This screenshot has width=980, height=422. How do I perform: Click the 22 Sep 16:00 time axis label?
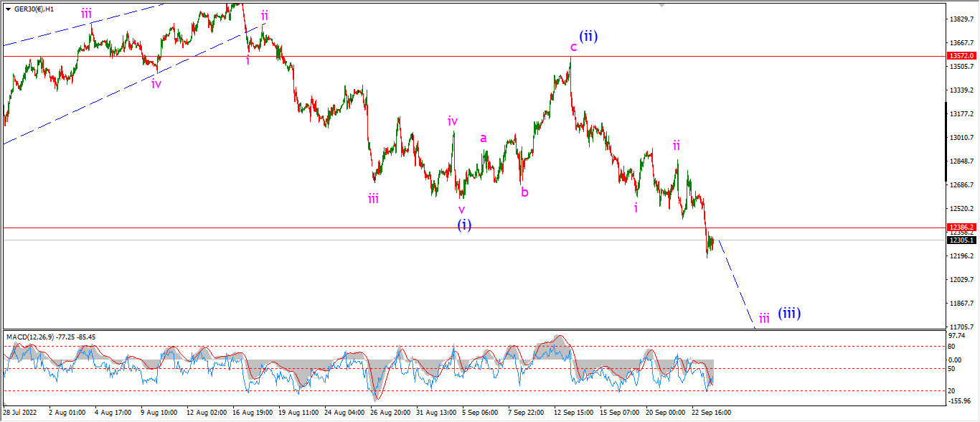point(712,413)
